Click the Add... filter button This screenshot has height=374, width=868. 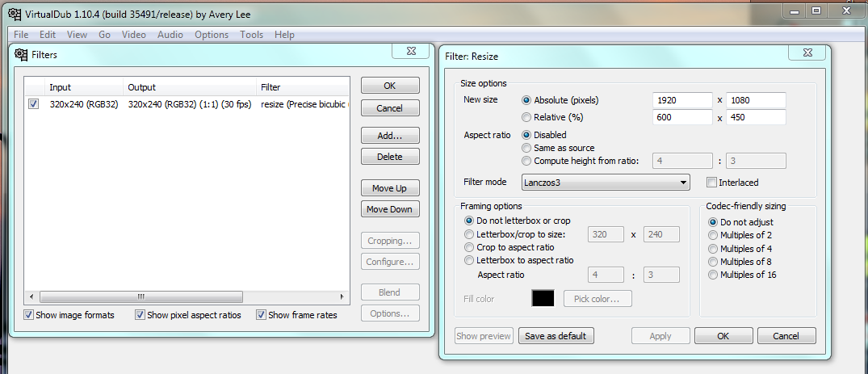tap(390, 136)
